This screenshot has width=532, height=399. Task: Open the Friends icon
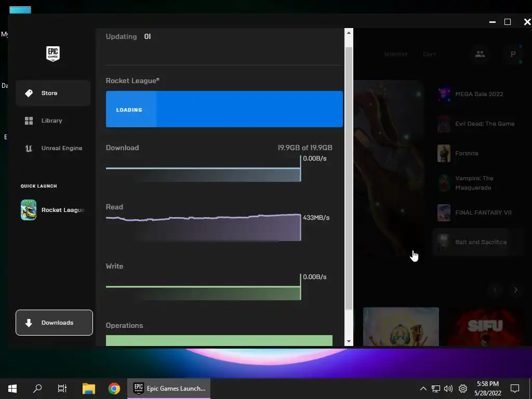point(480,54)
